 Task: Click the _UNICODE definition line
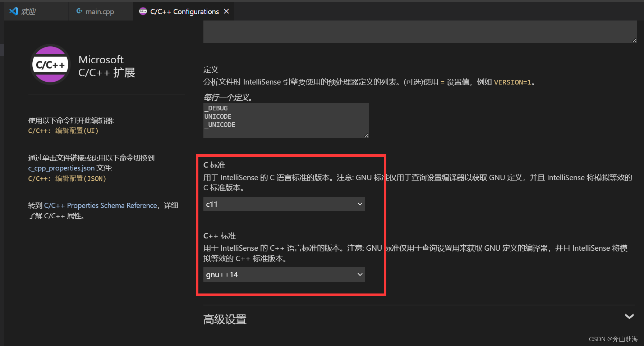point(220,125)
